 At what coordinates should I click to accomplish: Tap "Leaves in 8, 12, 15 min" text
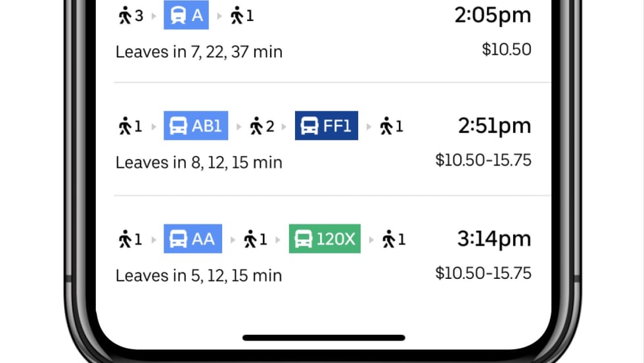199,162
